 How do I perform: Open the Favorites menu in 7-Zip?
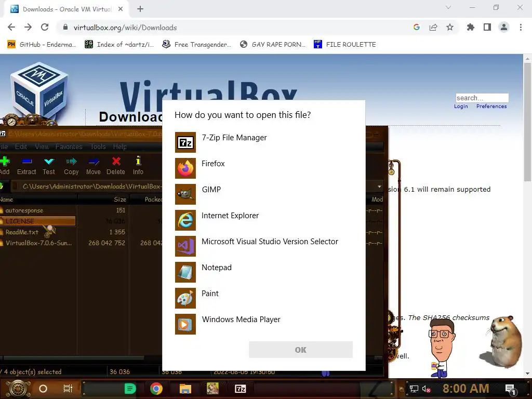click(x=69, y=147)
